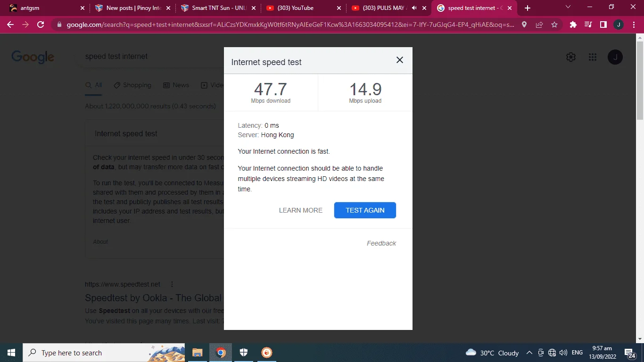The width and height of the screenshot is (644, 362).
Task: Open the LEARN MORE link
Action: (301, 210)
